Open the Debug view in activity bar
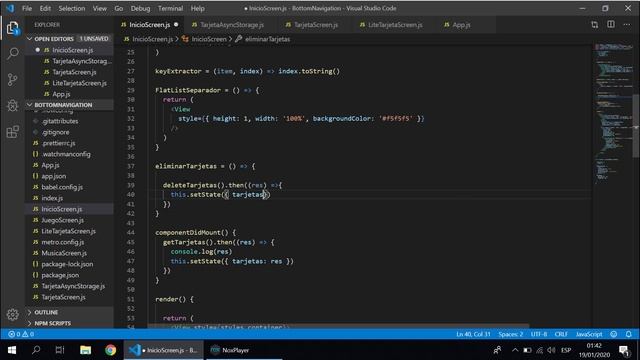640x360 pixels. 13,106
